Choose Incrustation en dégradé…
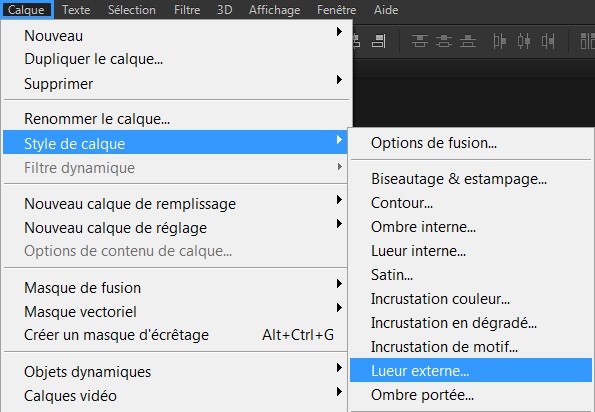 point(471,323)
